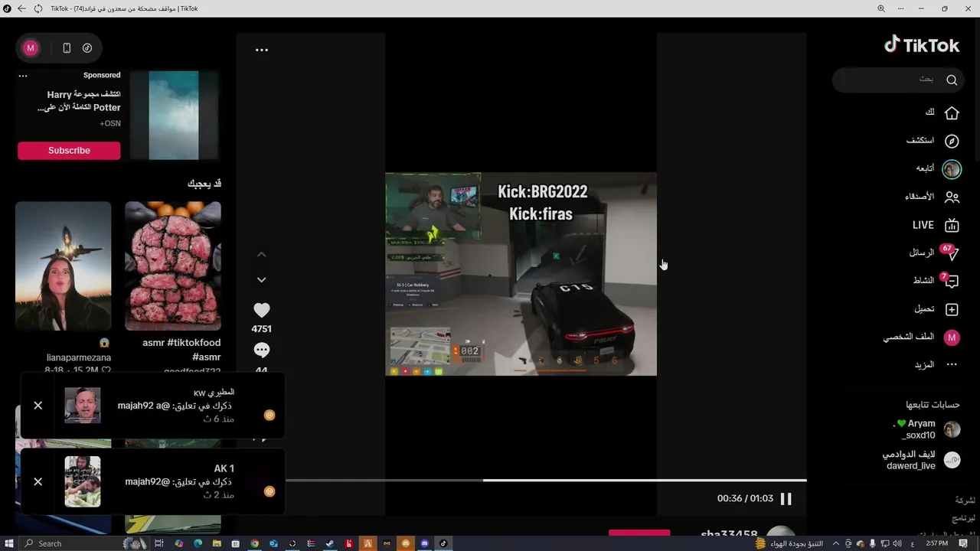The image size is (980, 551).
Task: Select الملف الشخصي Profile menu label
Action: pyautogui.click(x=909, y=337)
